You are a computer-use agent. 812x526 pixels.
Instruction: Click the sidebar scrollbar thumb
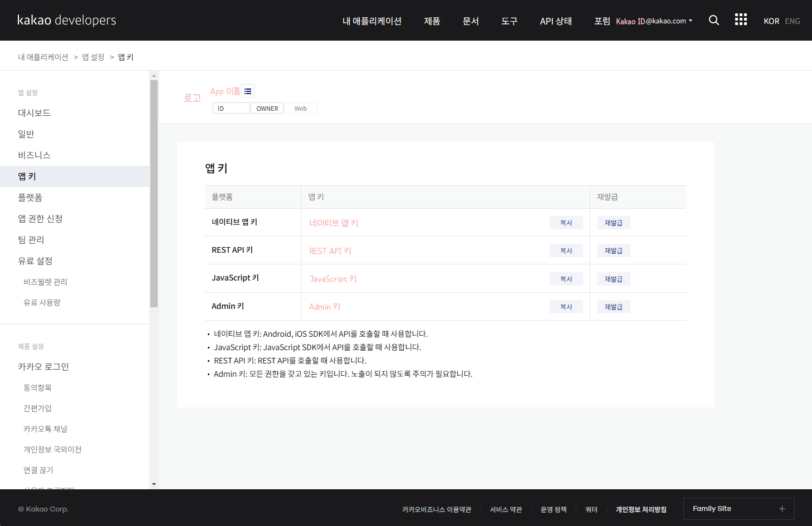pyautogui.click(x=154, y=194)
